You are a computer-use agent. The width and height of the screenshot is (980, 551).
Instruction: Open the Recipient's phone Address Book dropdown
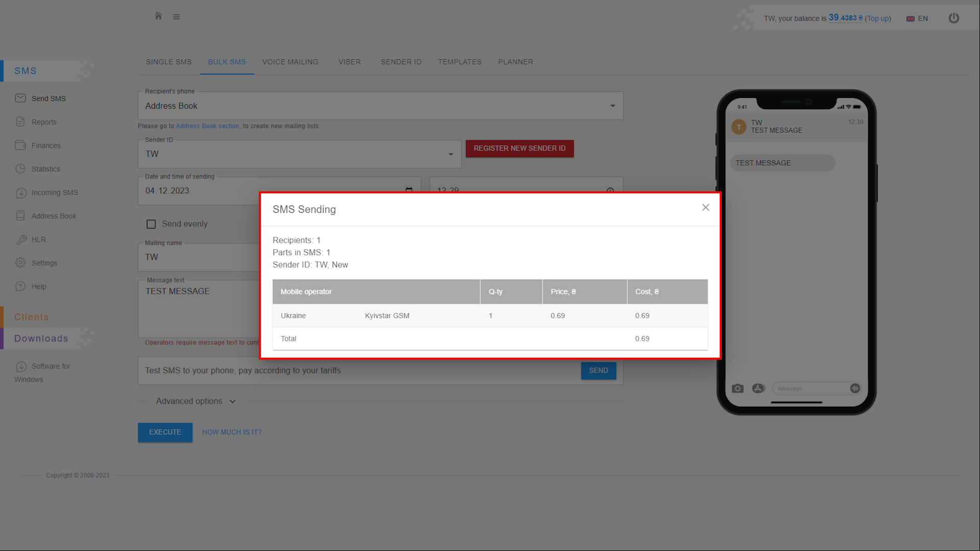point(380,106)
